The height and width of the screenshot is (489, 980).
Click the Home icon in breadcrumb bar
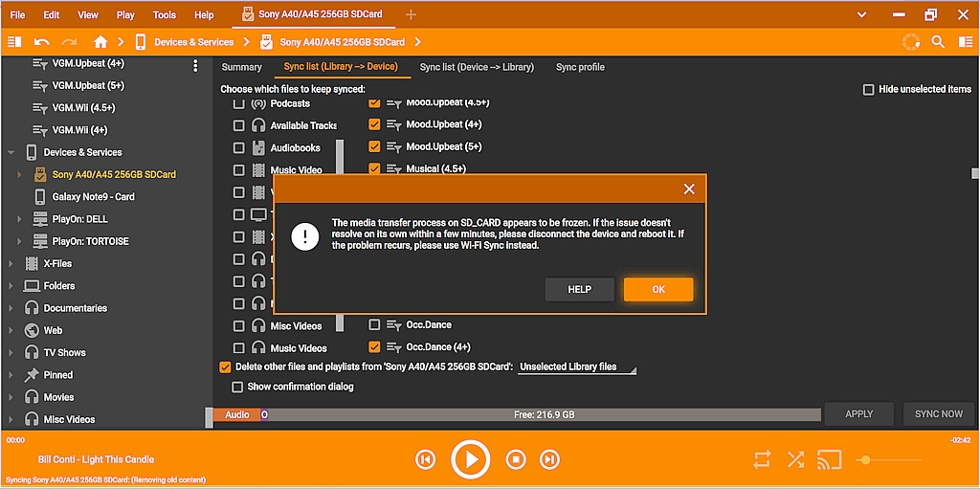click(100, 42)
